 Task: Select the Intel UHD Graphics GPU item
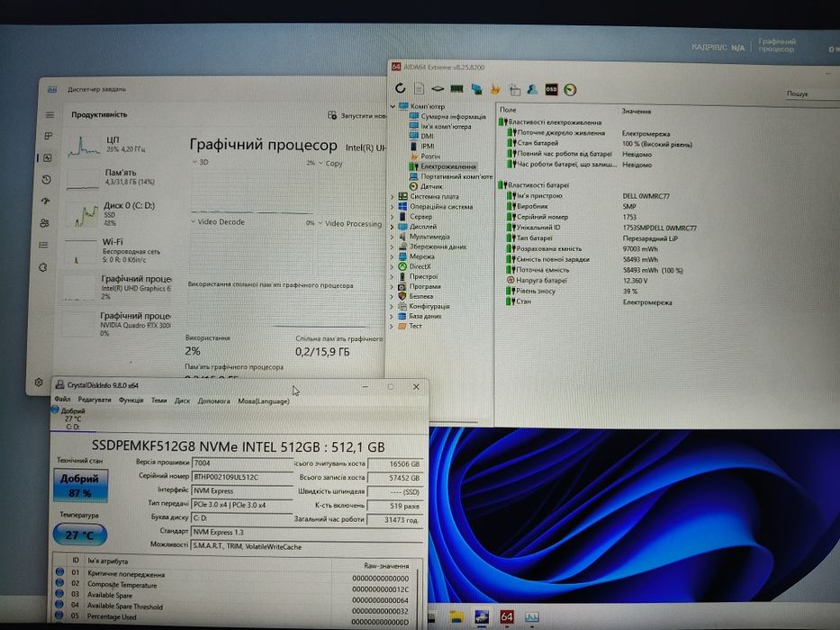coord(117,287)
